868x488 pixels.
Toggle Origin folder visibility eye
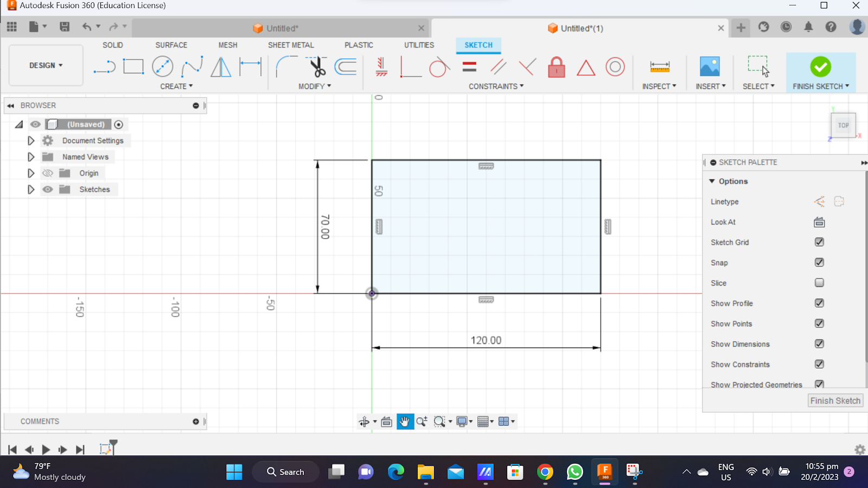48,173
